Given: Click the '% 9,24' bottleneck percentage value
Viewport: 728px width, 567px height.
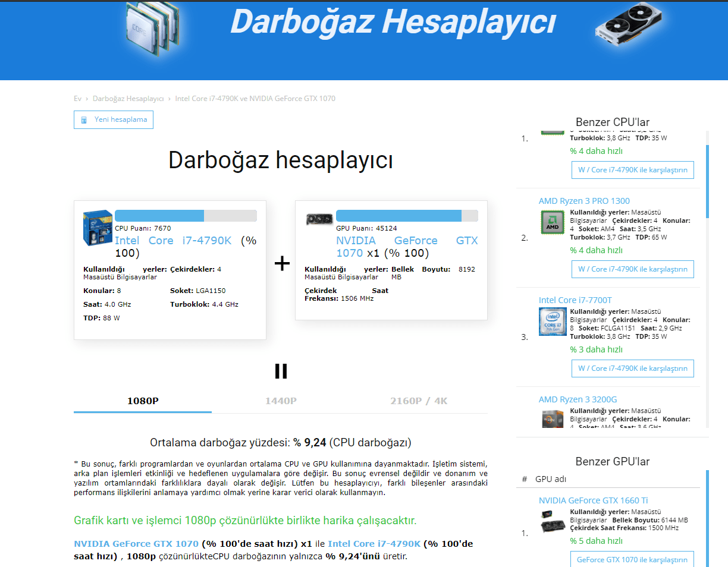Looking at the screenshot, I should [309, 443].
